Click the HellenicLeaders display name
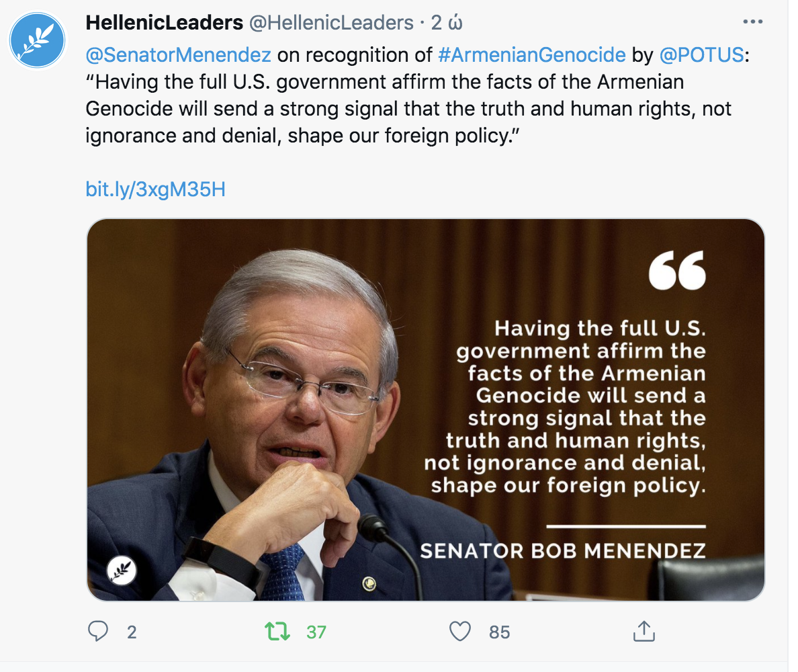The height and width of the screenshot is (672, 798). tap(165, 22)
